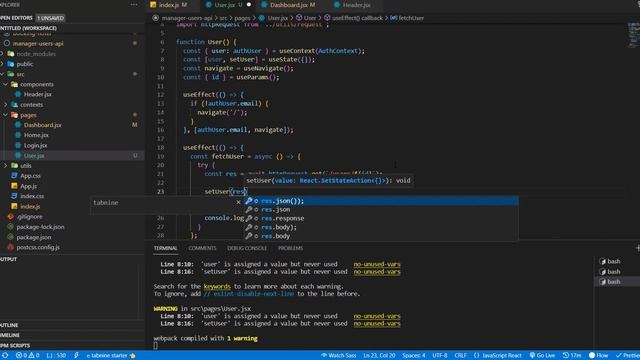The width and height of the screenshot is (640, 360).
Task: Follow the keywords link in terminal
Action: pyautogui.click(x=217, y=287)
